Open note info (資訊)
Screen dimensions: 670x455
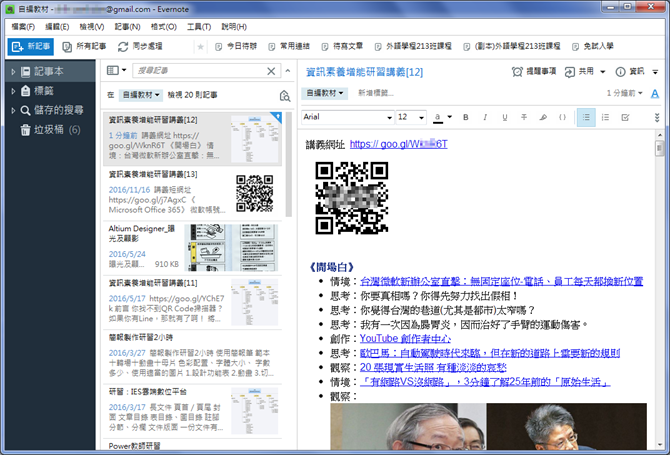pyautogui.click(x=630, y=72)
